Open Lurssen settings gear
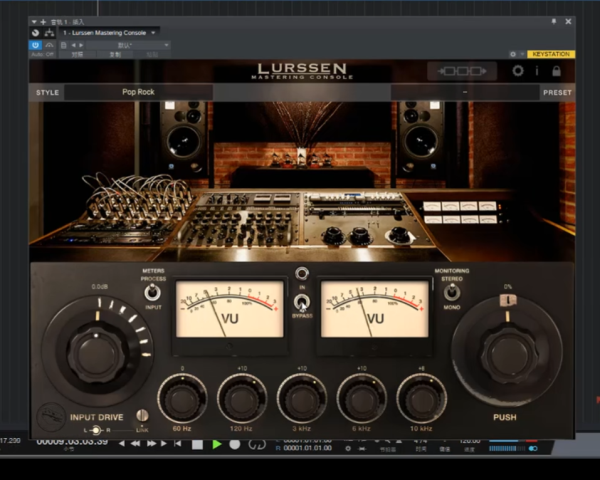The image size is (600, 480). (x=518, y=71)
